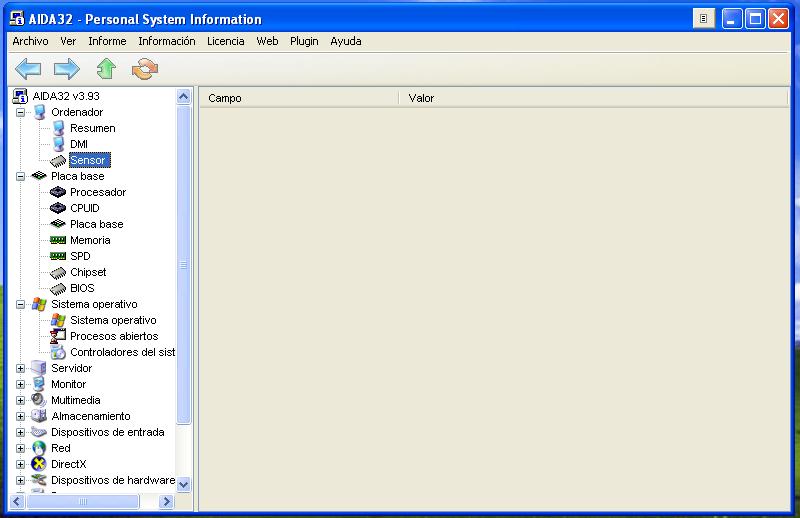This screenshot has width=800, height=518.
Task: Click the Red globe icon
Action: [39, 448]
